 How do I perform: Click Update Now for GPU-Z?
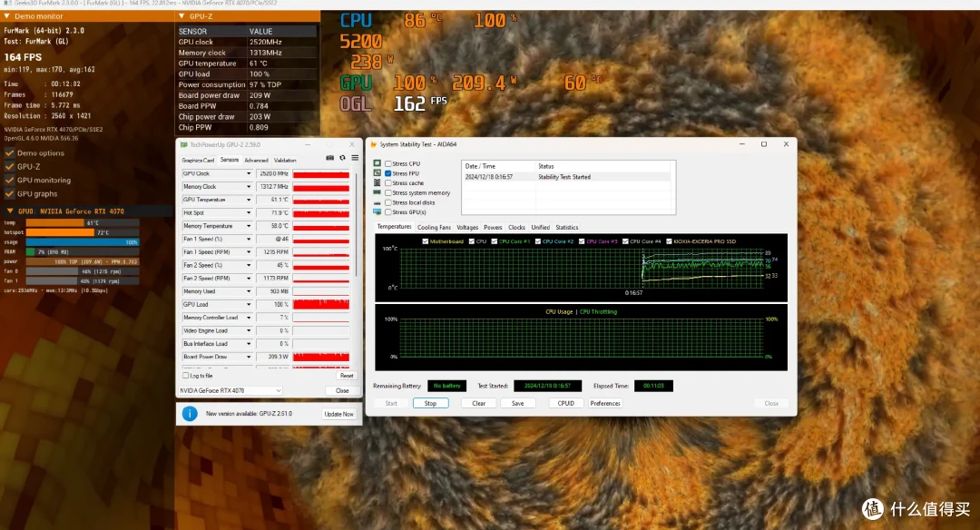coord(338,414)
